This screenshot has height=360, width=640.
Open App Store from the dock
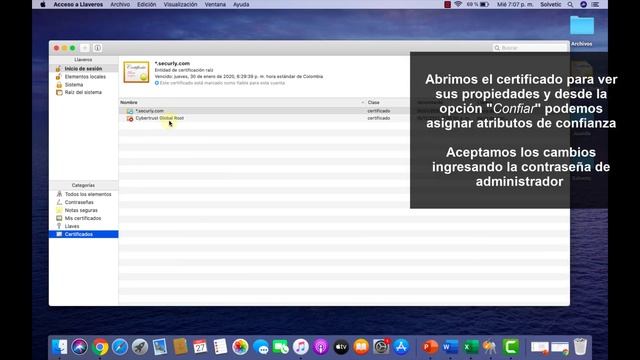pos(401,347)
